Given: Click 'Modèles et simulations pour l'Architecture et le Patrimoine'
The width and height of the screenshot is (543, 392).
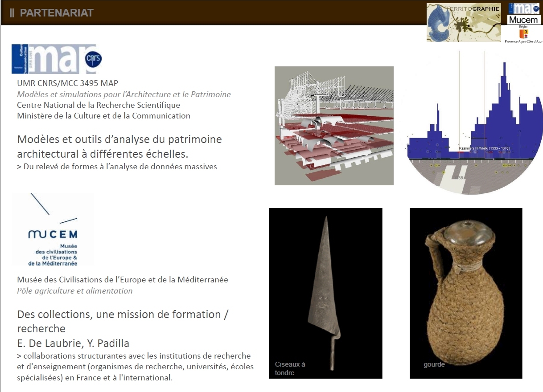Looking at the screenshot, I should pos(124,94).
